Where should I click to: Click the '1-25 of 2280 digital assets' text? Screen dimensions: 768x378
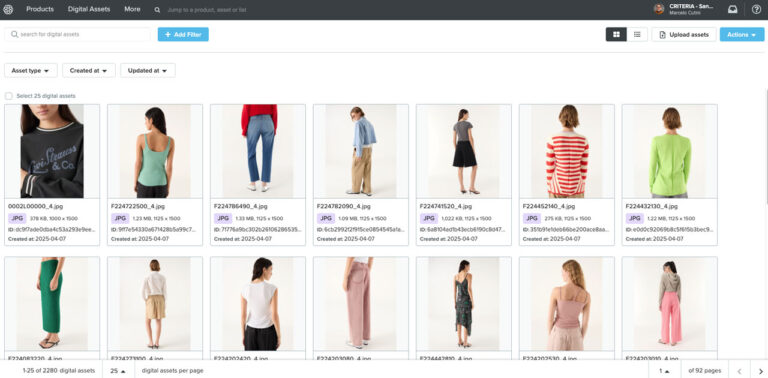coord(59,371)
